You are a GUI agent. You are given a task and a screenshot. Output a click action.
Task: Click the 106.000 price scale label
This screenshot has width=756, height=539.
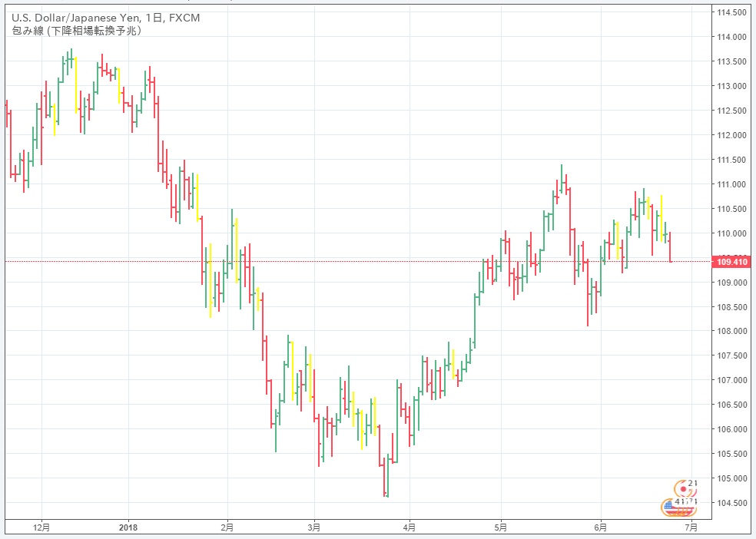coord(731,430)
